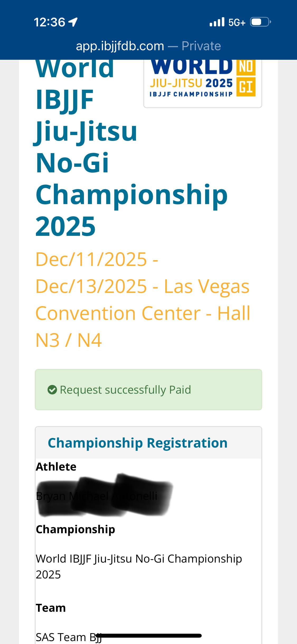The width and height of the screenshot is (297, 644).
Task: Click the Dec/11/2025 date and venue text
Action: coord(143,300)
